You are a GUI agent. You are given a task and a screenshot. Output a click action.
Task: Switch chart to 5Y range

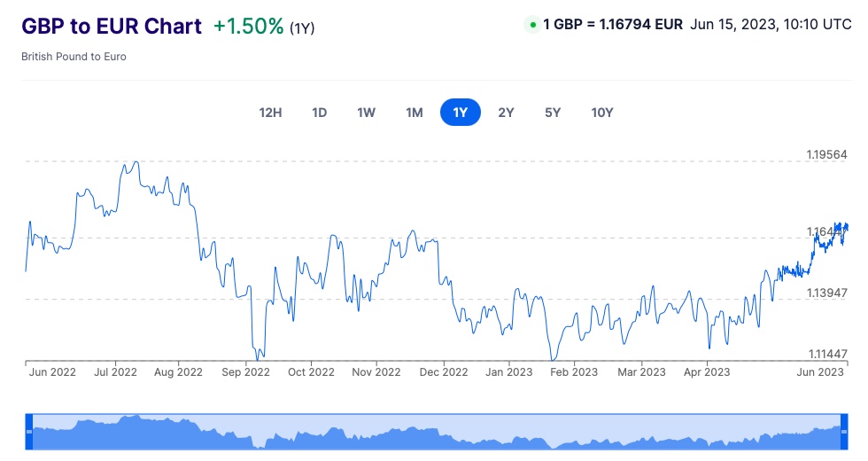[553, 113]
